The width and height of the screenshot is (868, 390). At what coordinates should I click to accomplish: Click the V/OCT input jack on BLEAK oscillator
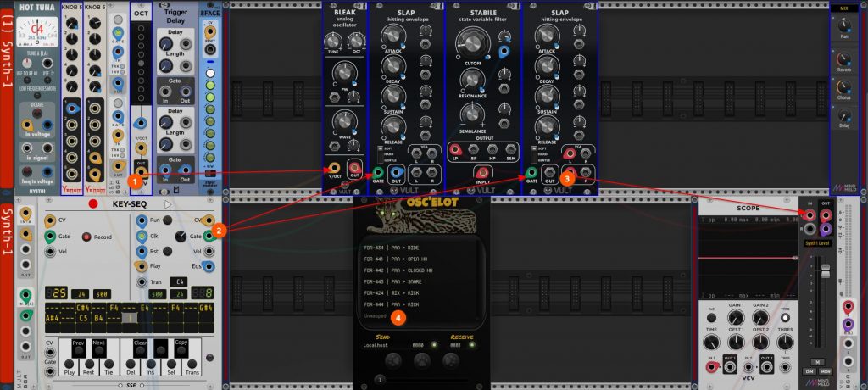pos(334,168)
